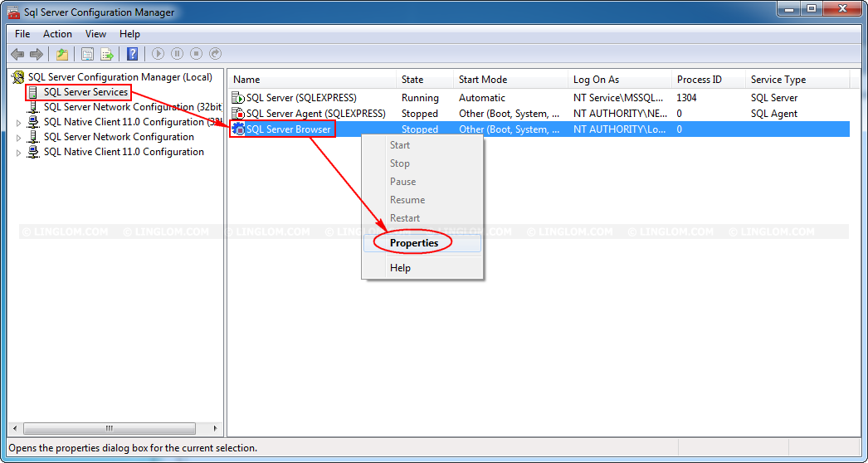Screen dimensions: 868x463
Task: Expand the last SQL Native Client 11.0 Configuration
Action: (18, 153)
